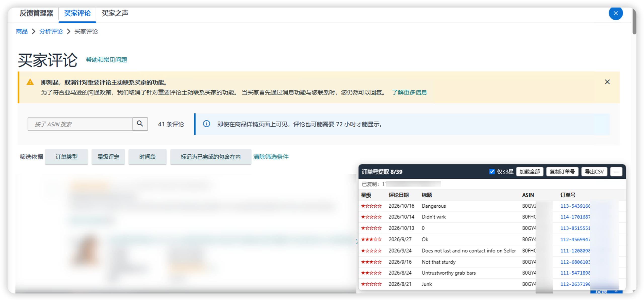Click the 评论日期 column header
644x301 pixels.
tap(398, 195)
